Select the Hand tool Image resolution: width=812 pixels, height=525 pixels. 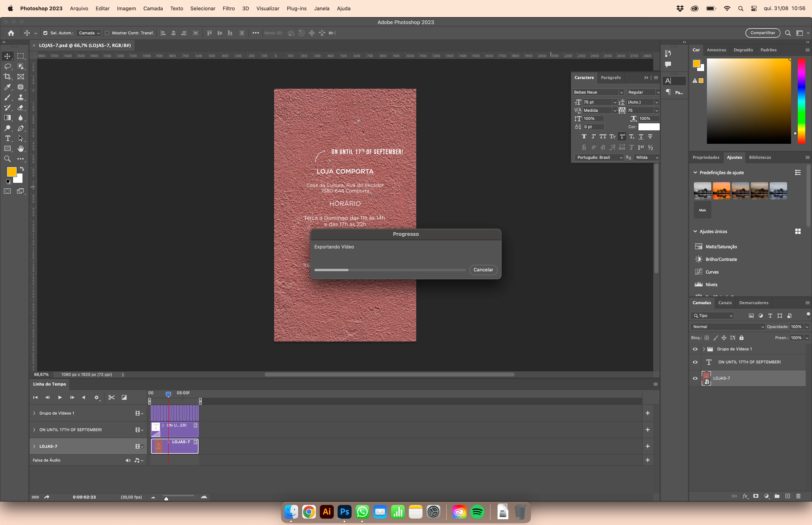pos(21,149)
